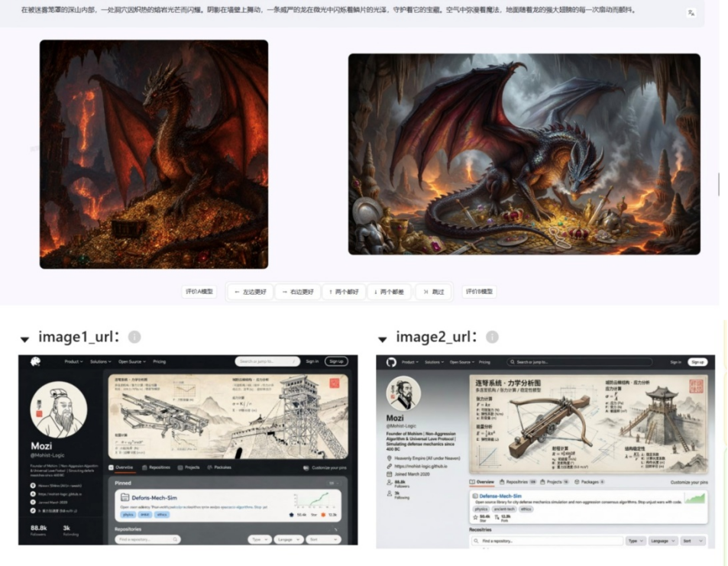Select Projects tab in image2 mockup

coord(554,482)
